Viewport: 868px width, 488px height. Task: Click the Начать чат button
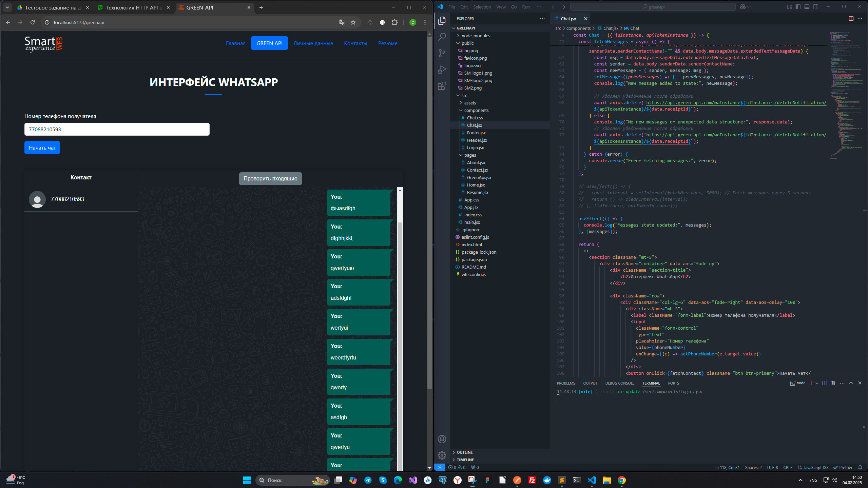(x=42, y=148)
